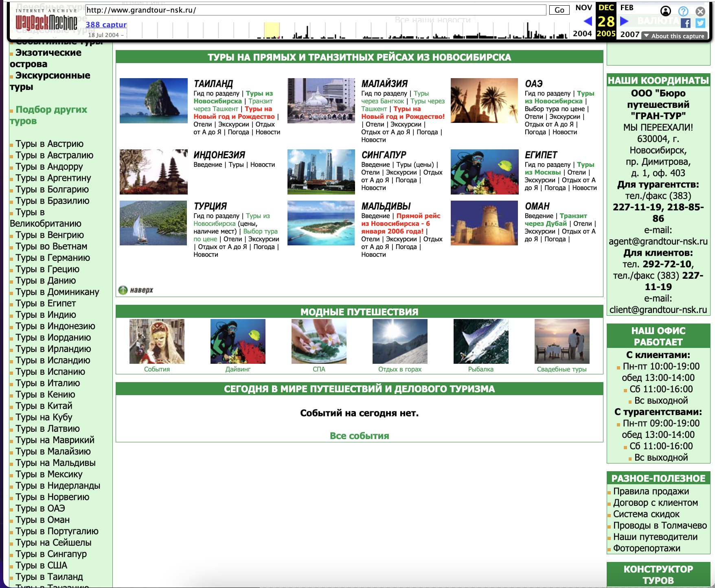Click 'Туры на Новый год и Рождество' under Таиланд
Image resolution: width=715 pixels, height=588 pixels.
234,113
